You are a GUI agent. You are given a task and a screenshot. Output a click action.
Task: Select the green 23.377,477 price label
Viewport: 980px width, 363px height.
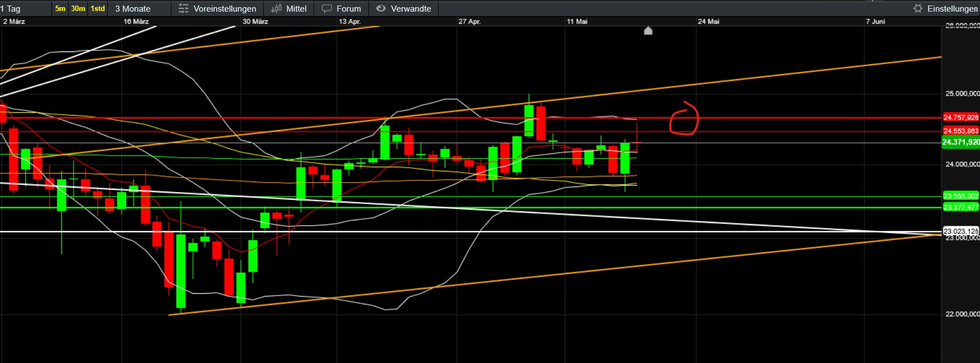click(961, 208)
